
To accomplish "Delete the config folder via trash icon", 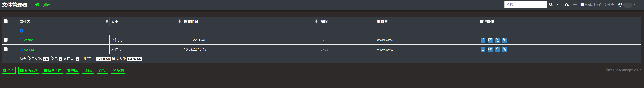I will pyautogui.click(x=483, y=49).
